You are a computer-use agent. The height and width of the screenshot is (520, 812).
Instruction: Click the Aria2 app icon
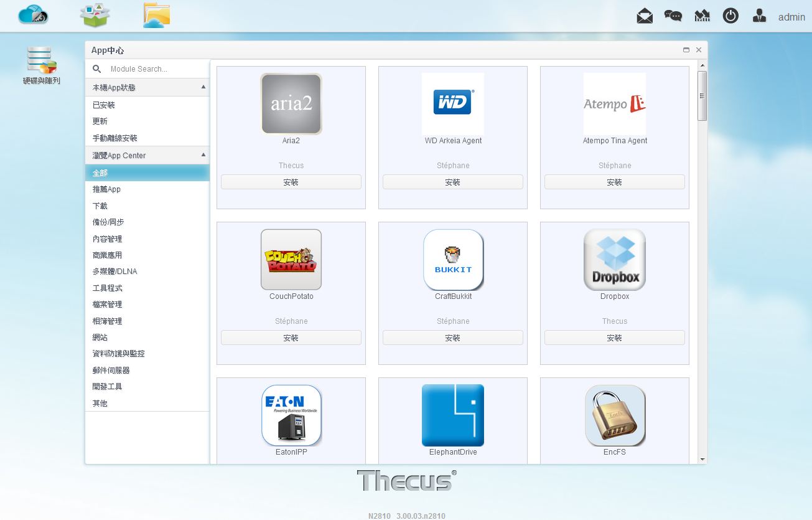(x=291, y=104)
